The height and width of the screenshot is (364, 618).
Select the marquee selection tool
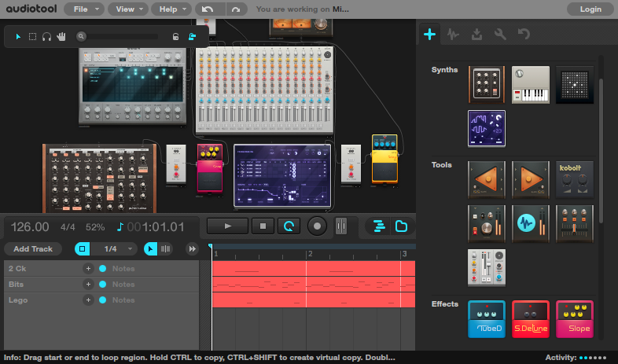tap(33, 37)
